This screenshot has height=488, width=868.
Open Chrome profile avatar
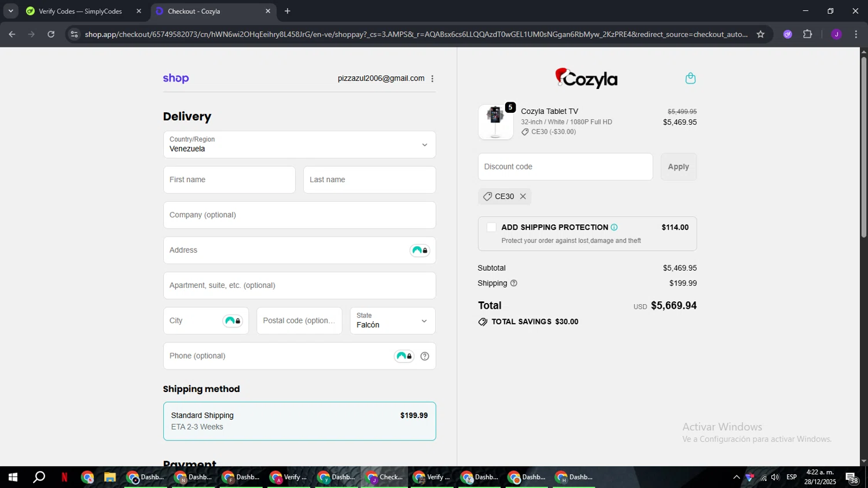coord(836,34)
